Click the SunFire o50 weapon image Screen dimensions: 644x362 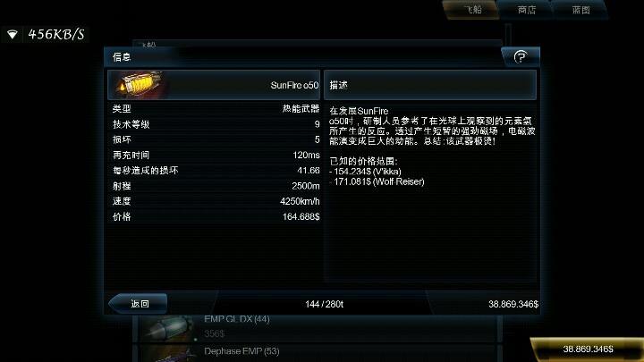pyautogui.click(x=139, y=85)
